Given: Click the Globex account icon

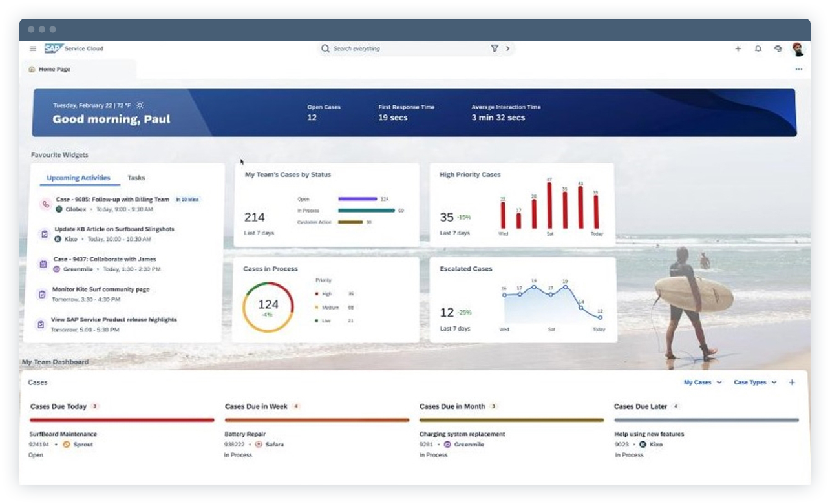Looking at the screenshot, I should tap(58, 208).
